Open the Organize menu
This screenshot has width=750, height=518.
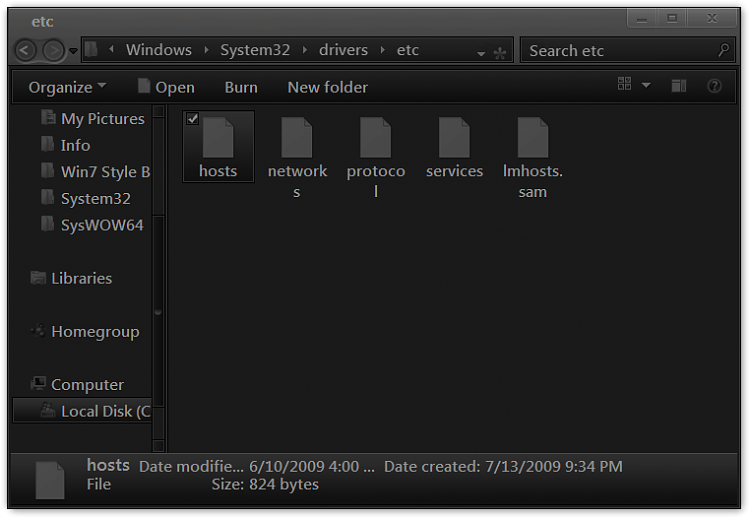[67, 87]
